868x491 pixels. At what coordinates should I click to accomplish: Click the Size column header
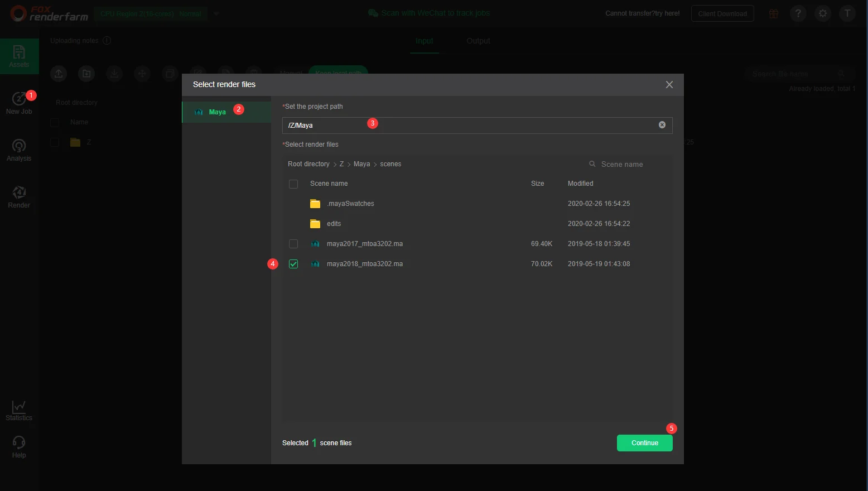point(538,184)
